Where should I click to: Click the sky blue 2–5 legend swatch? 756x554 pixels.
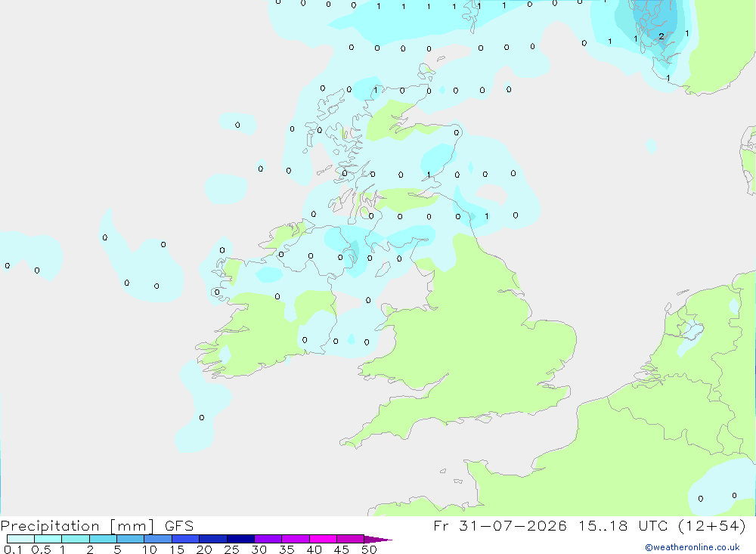click(103, 539)
